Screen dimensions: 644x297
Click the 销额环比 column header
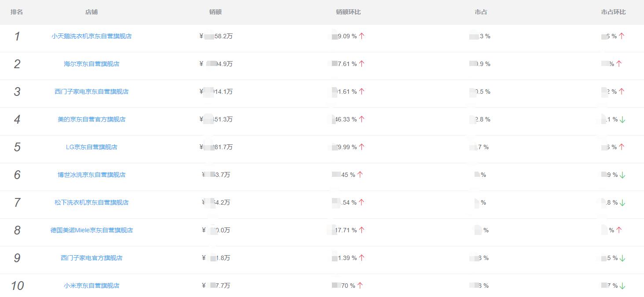(348, 12)
